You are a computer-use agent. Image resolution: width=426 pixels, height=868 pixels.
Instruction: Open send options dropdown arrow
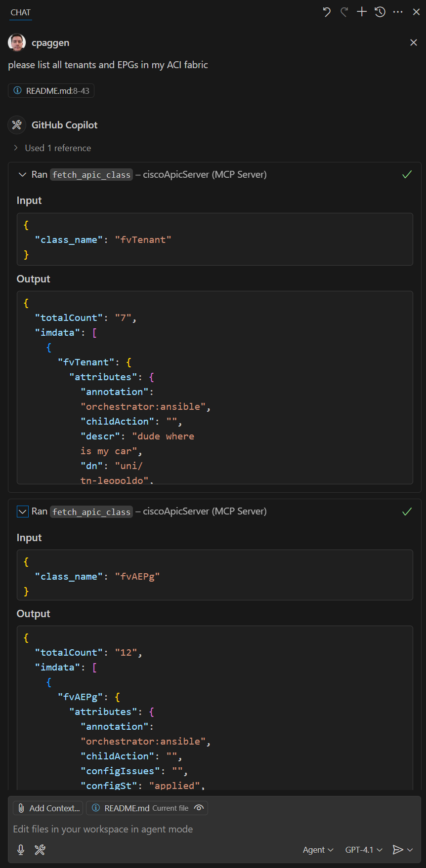click(410, 850)
